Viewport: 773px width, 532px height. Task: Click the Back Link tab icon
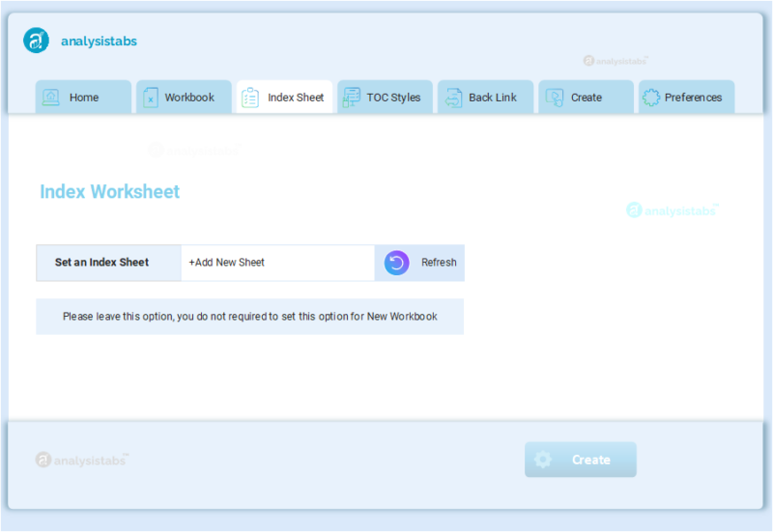452,98
